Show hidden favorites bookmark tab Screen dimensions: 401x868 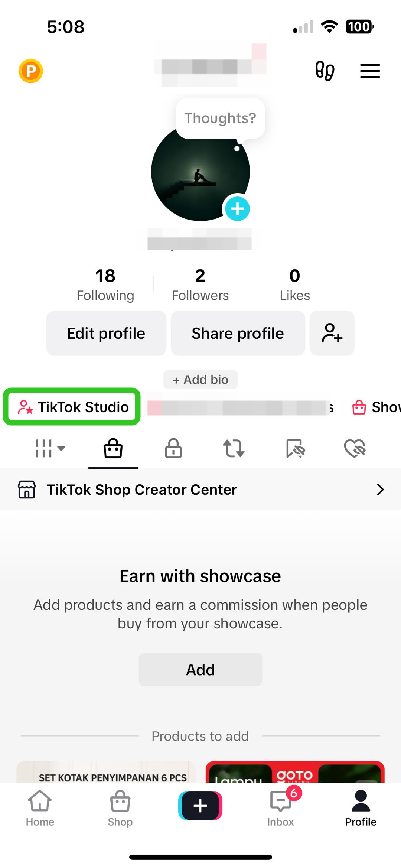pyautogui.click(x=295, y=448)
